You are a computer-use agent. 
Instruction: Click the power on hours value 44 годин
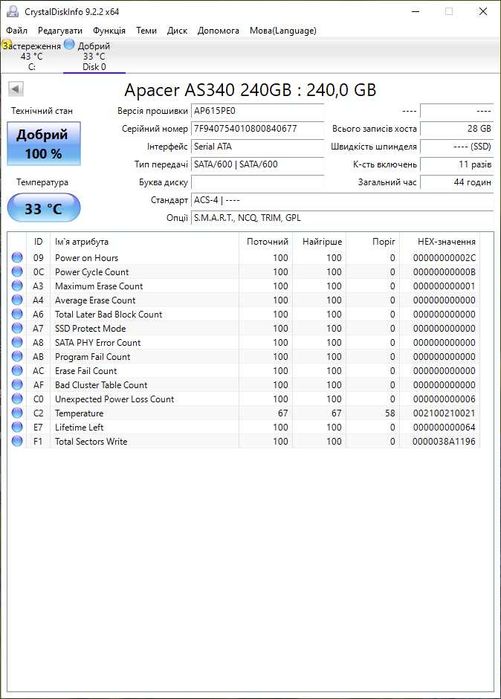[457, 182]
